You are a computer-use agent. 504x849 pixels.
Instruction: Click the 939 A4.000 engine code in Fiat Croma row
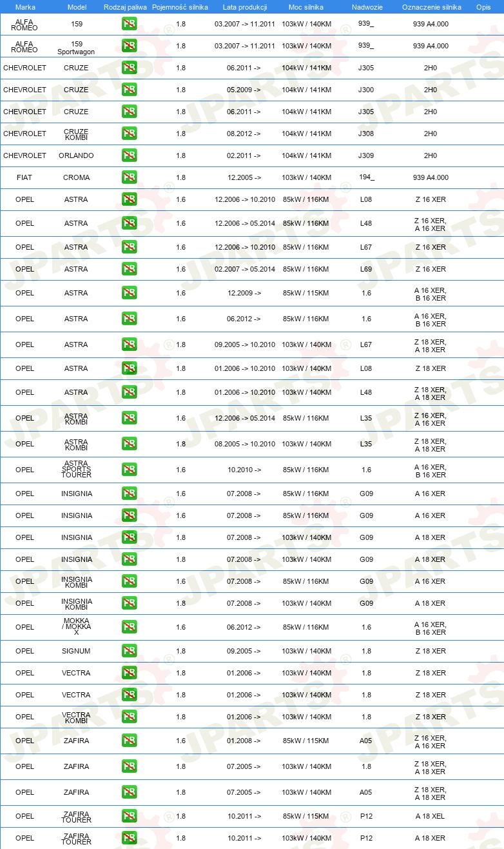431,177
